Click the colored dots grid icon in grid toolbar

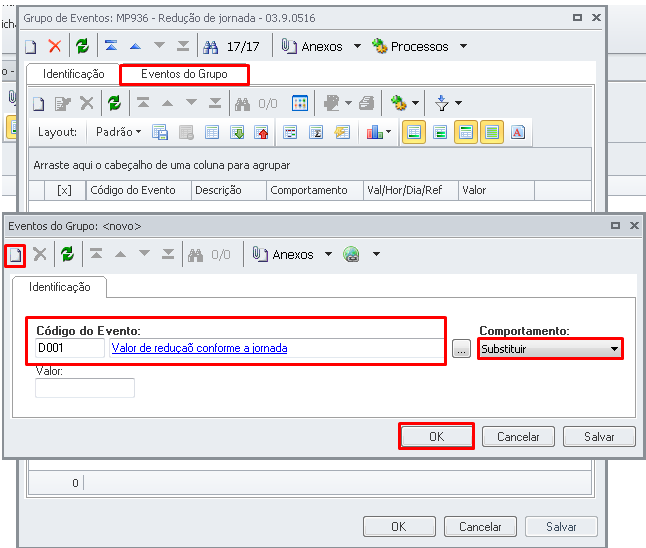(x=300, y=103)
